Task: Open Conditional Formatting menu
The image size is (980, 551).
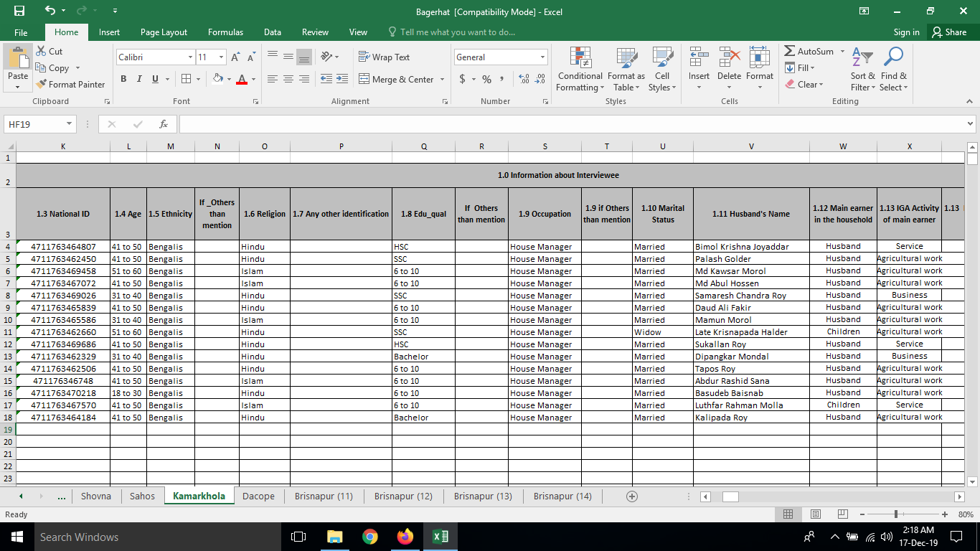Action: [580, 70]
